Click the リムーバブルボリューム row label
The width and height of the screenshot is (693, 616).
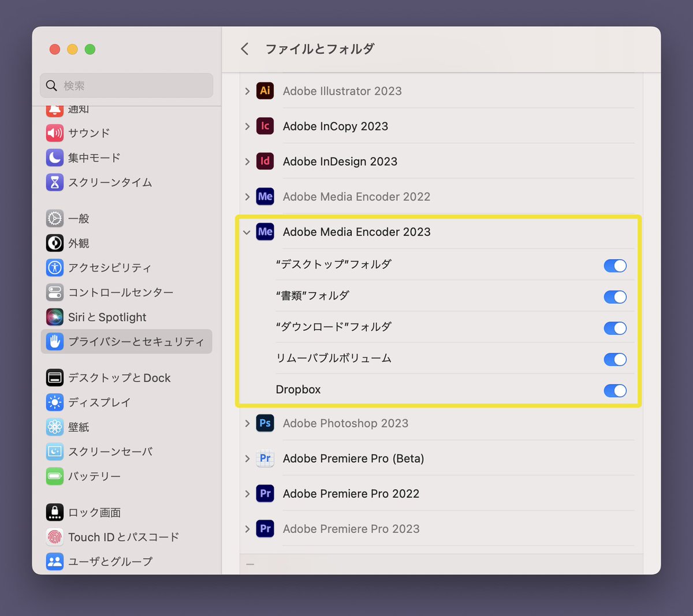pyautogui.click(x=334, y=359)
